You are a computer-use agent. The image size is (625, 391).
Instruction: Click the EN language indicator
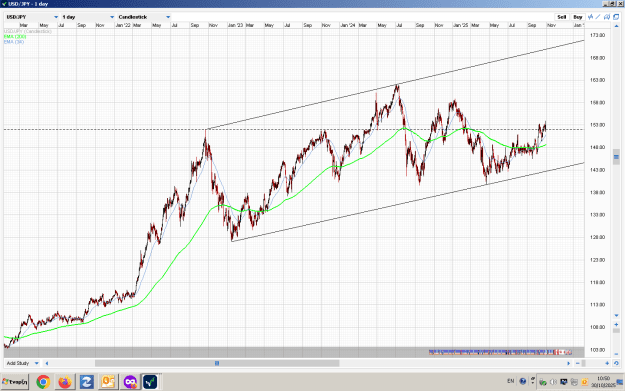click(x=511, y=381)
